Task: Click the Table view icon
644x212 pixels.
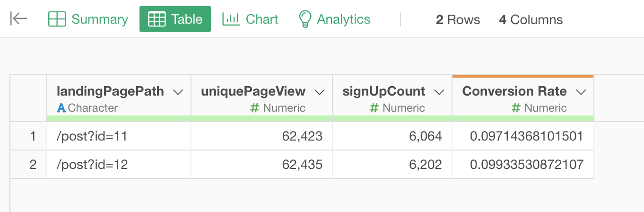Action: coord(157,19)
